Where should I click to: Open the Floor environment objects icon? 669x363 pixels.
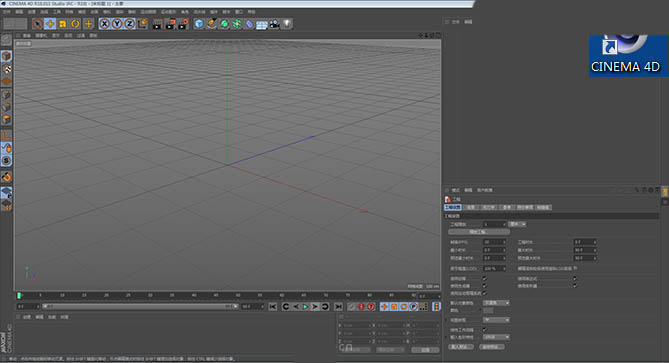(x=262, y=24)
